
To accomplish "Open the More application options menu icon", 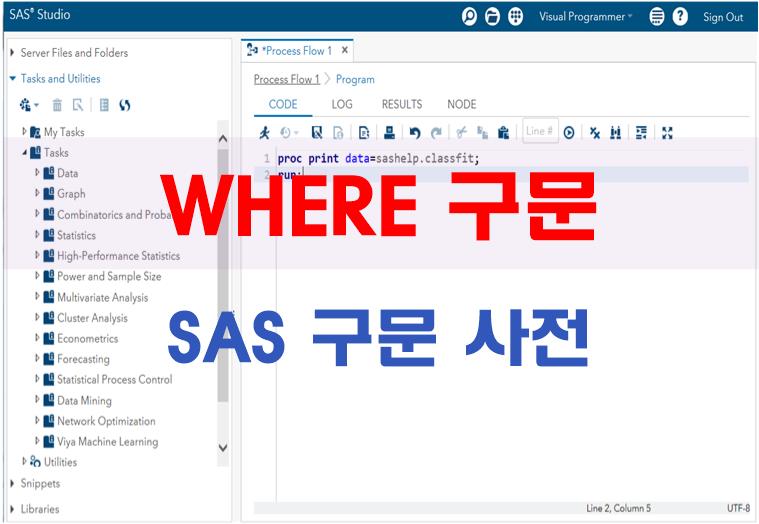I will [x=656, y=17].
